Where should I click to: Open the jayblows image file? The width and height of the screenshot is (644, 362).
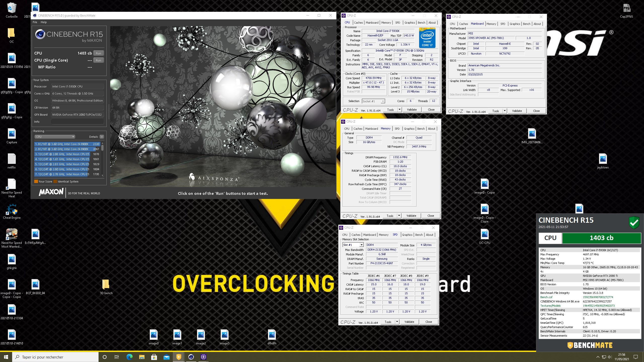coord(603,161)
